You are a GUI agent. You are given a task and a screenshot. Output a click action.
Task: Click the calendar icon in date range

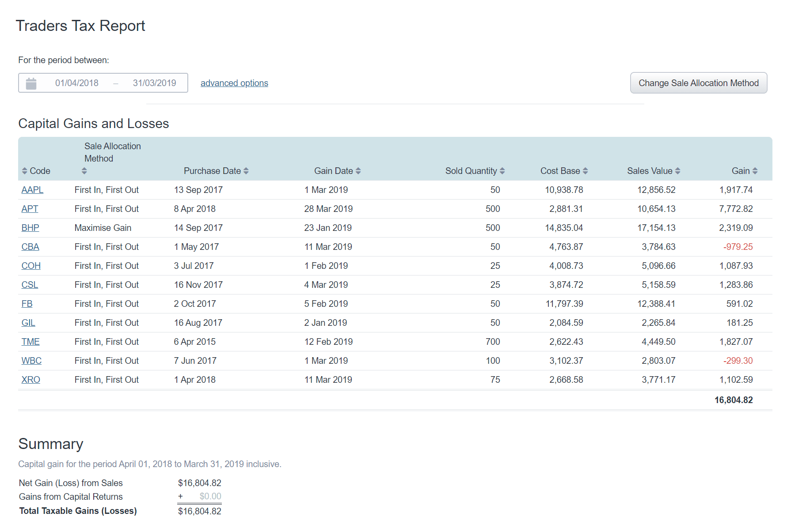31,83
